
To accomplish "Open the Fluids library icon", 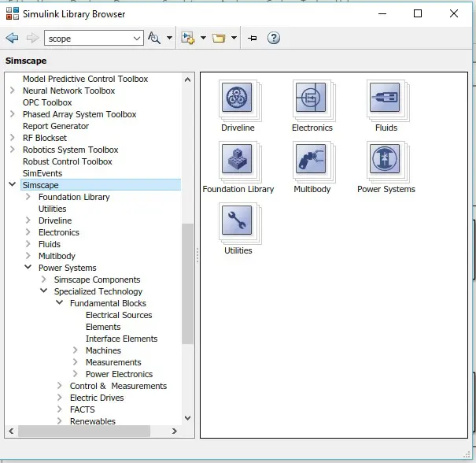I will (x=385, y=99).
